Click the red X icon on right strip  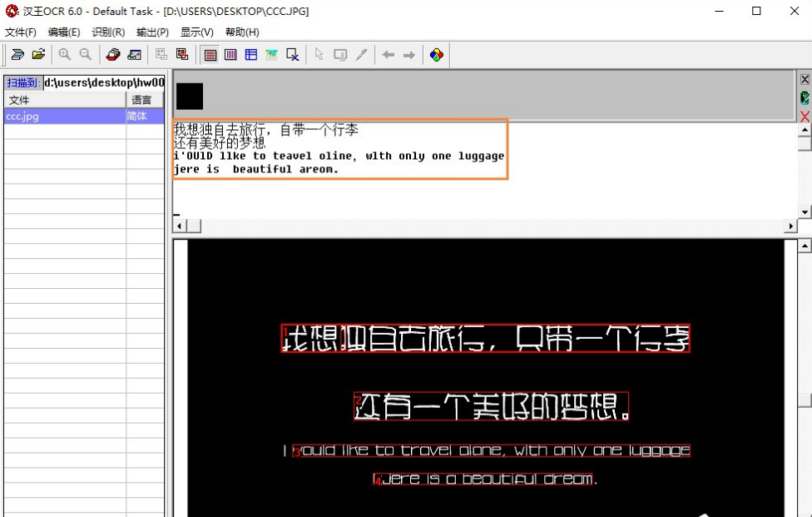(x=805, y=116)
